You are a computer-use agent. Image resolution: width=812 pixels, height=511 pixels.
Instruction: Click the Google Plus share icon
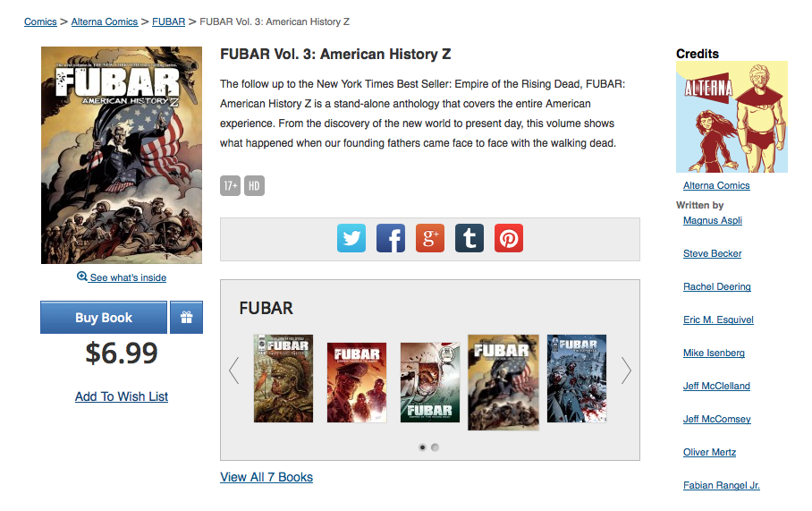430,238
